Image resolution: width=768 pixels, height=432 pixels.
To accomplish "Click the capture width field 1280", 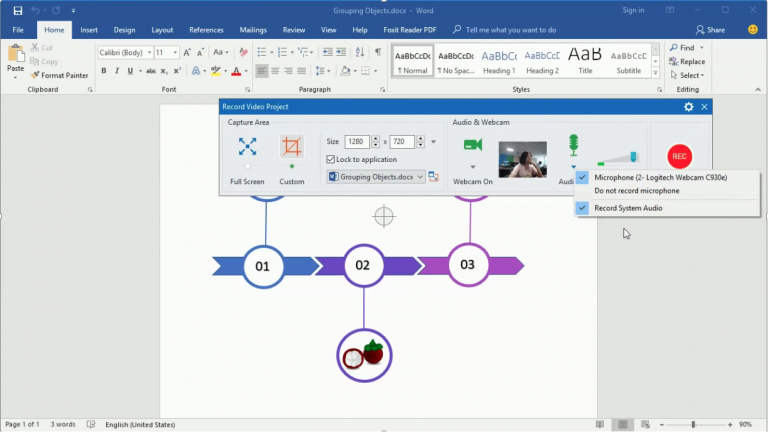I will [x=357, y=142].
